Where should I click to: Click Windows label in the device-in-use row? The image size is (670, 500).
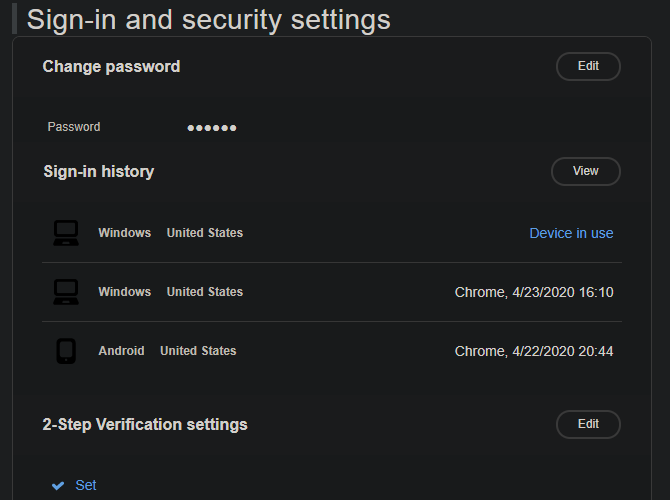coord(125,233)
